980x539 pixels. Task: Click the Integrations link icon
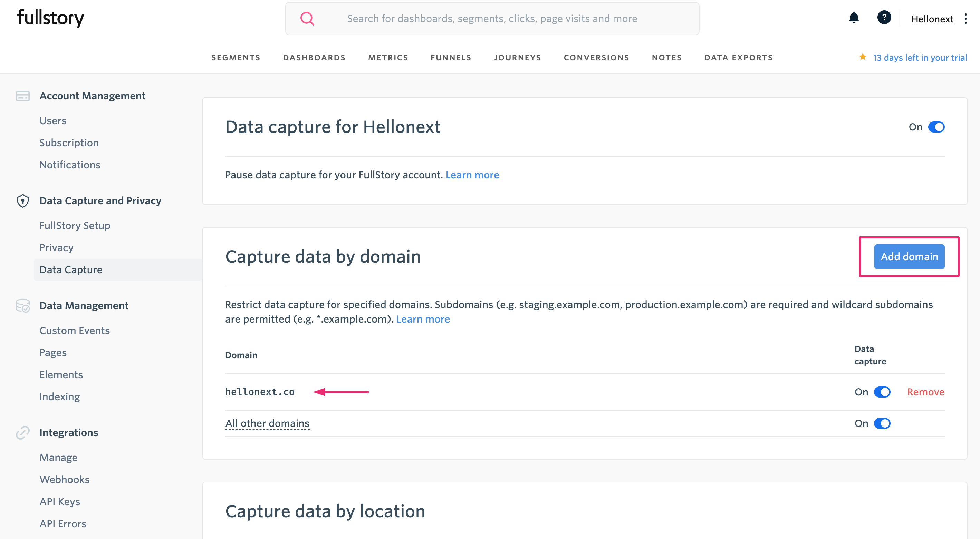pos(23,433)
